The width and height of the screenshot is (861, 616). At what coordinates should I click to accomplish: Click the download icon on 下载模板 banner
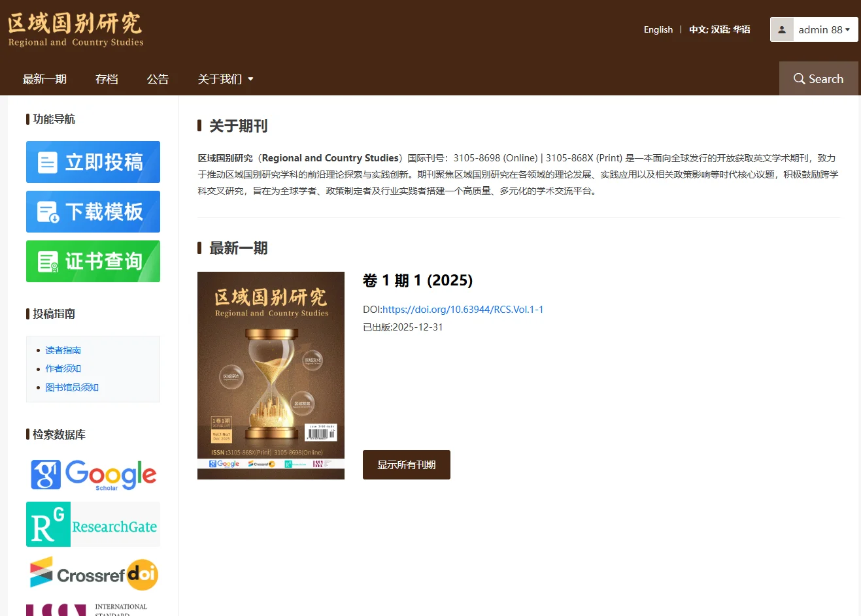[48, 212]
